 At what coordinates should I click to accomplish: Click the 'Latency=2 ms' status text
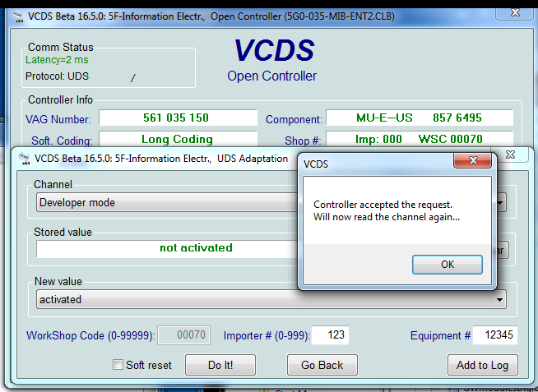tap(57, 60)
